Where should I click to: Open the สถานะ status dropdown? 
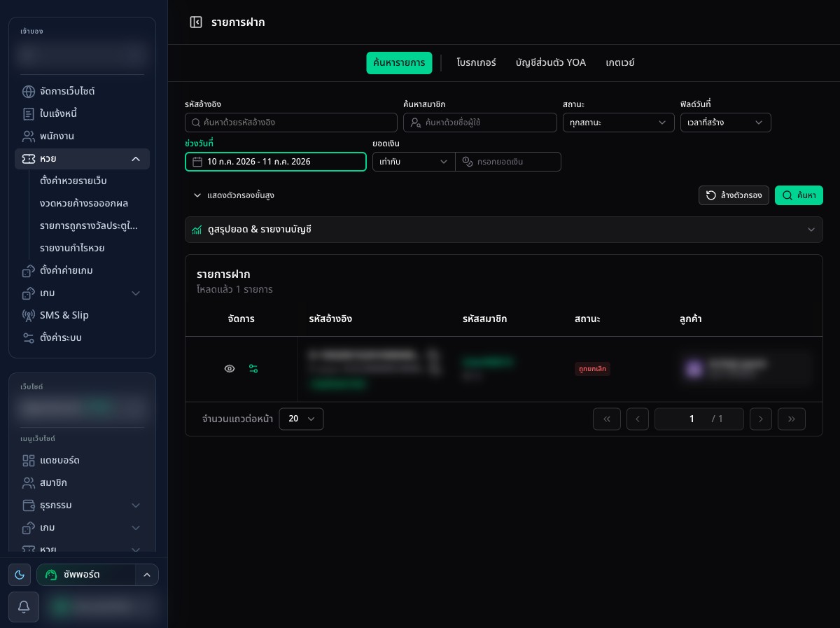619,123
